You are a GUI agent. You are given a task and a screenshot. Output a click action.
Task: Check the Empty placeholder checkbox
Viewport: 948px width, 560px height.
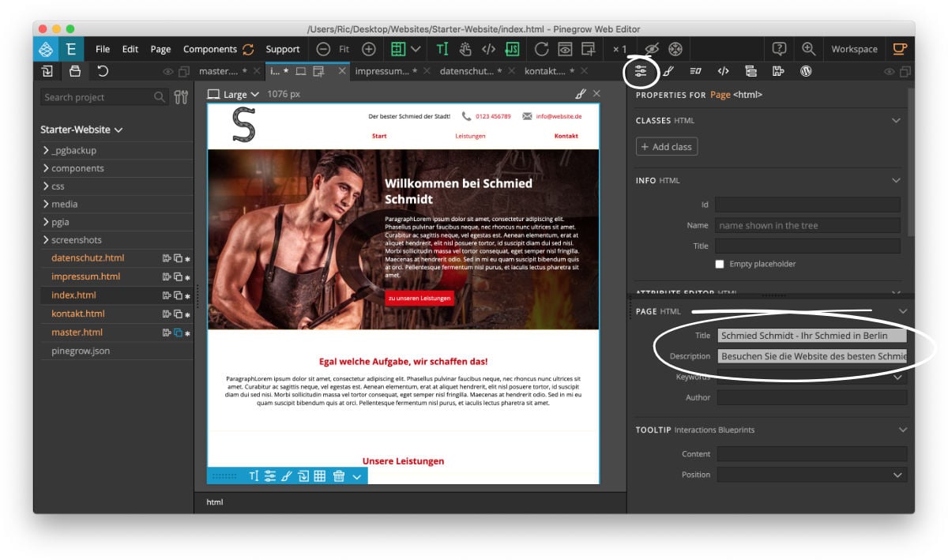[720, 264]
